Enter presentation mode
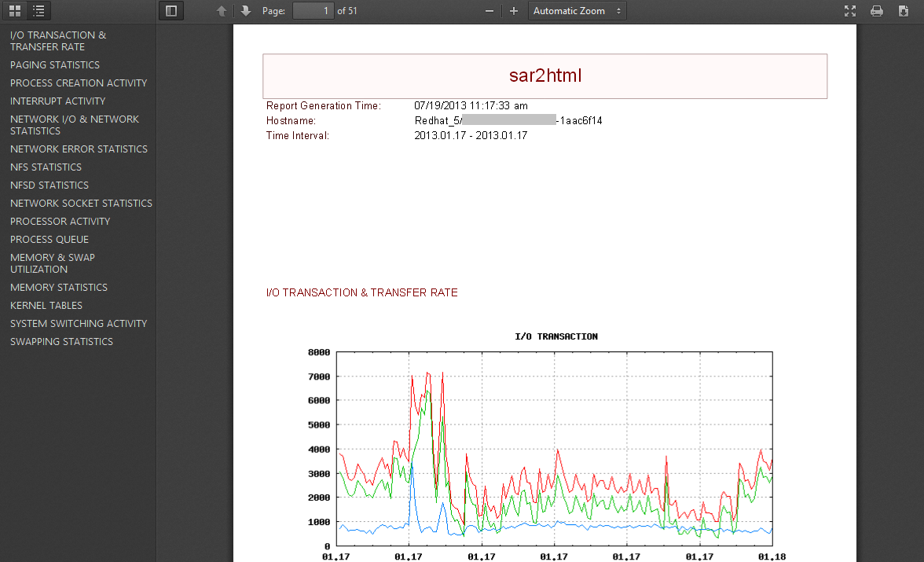924x562 pixels. pyautogui.click(x=849, y=10)
